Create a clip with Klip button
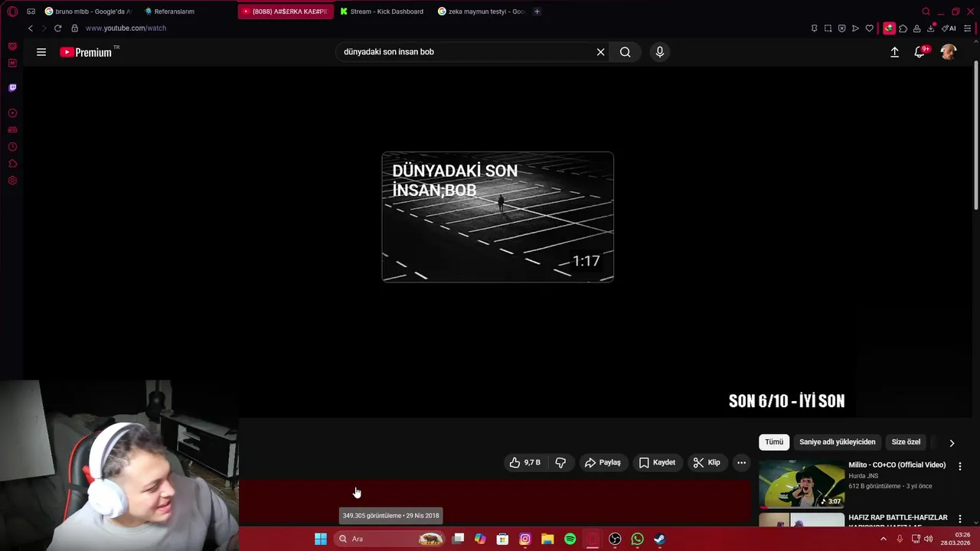 (707, 462)
